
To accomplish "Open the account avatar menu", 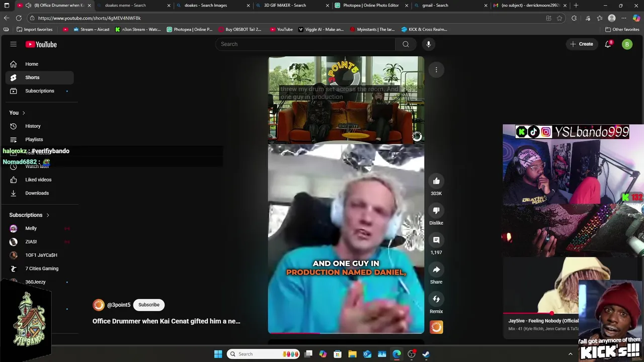I will click(x=627, y=44).
